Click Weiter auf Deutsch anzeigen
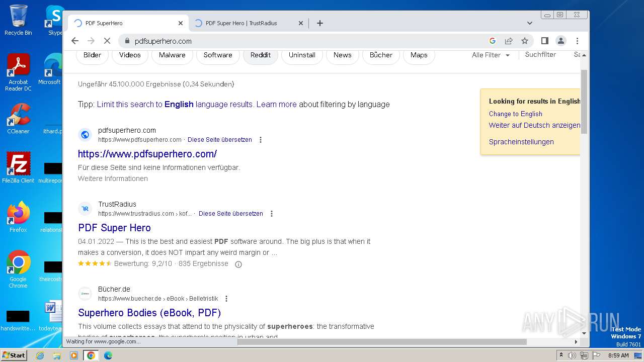Screen dimensions: 644x362 tap(534, 125)
